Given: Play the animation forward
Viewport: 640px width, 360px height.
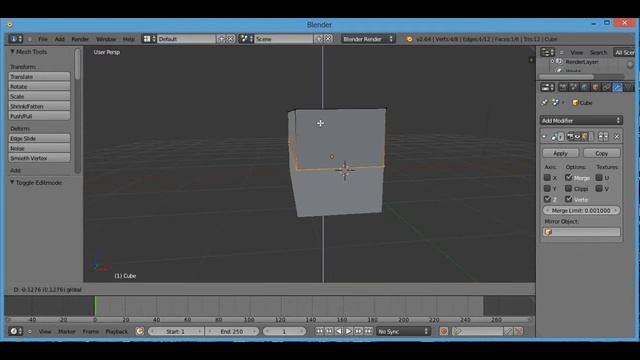Looking at the screenshot, I should coord(349,331).
